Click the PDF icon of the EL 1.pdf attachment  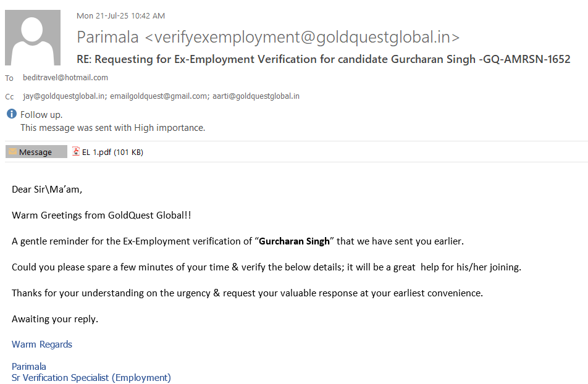pyautogui.click(x=76, y=151)
